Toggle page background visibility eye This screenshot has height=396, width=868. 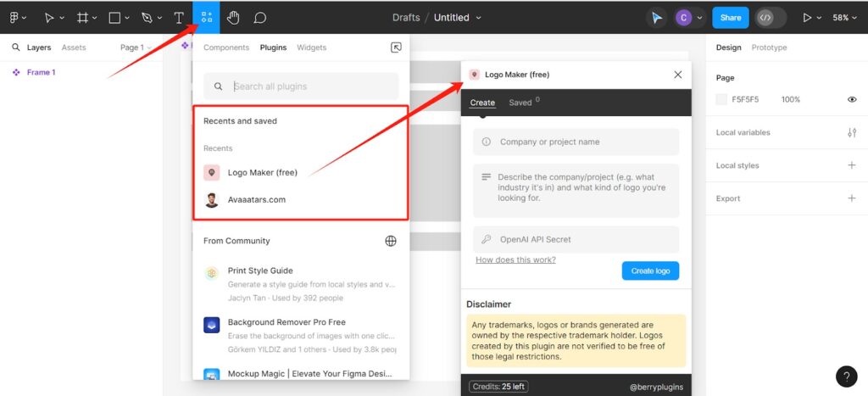coord(852,100)
